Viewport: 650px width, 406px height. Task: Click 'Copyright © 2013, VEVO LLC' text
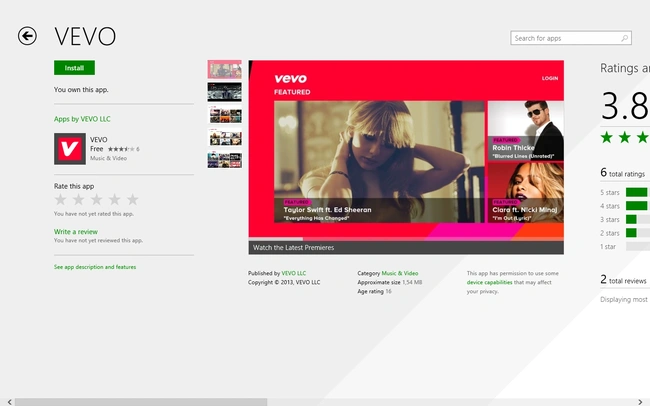(x=284, y=282)
